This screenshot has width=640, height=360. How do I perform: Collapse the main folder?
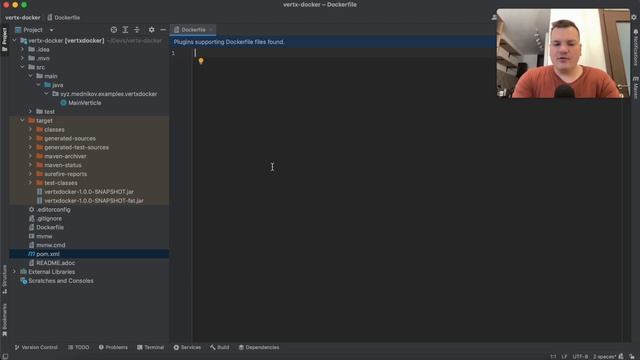pos(31,76)
